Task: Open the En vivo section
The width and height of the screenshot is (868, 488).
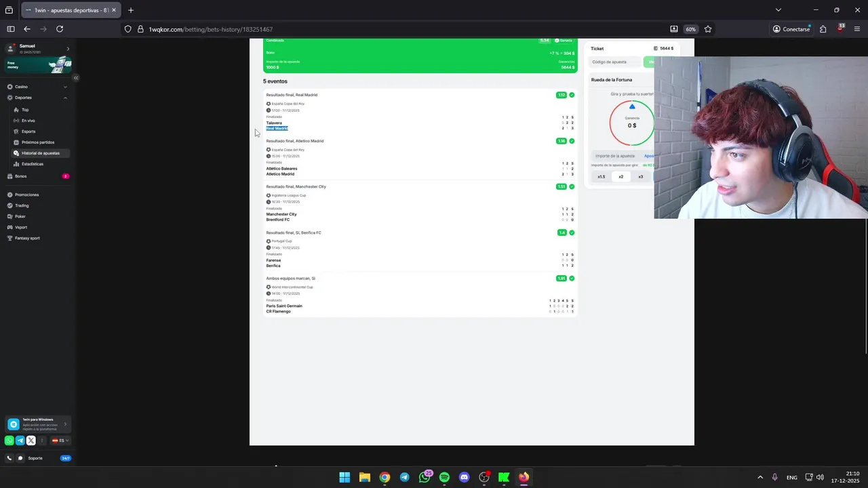Action: (x=28, y=121)
